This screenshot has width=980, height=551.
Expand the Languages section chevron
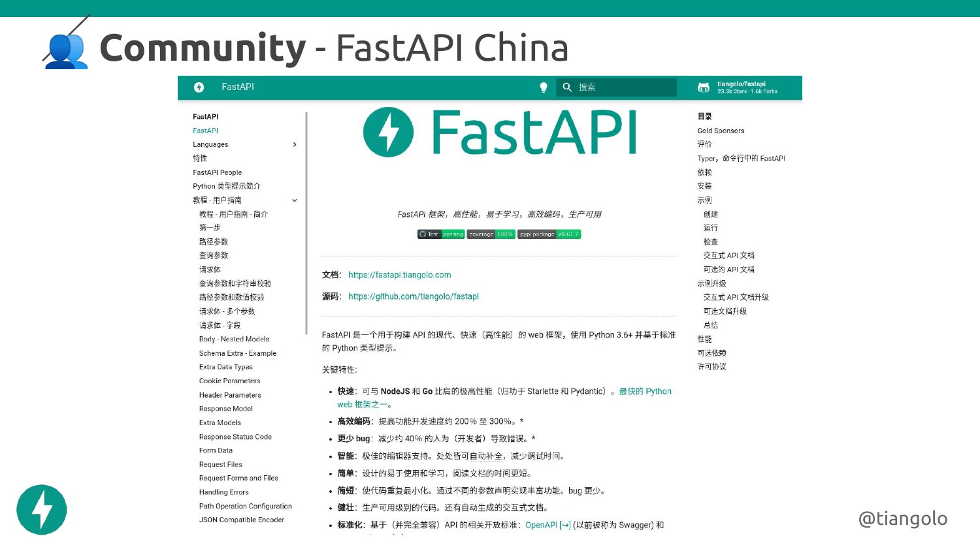pyautogui.click(x=295, y=144)
